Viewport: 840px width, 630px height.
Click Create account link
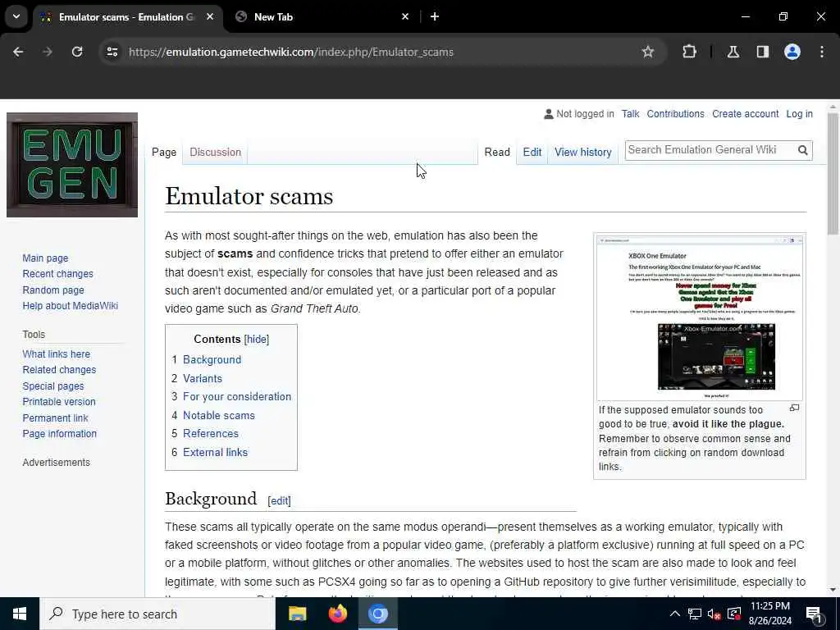click(x=745, y=114)
